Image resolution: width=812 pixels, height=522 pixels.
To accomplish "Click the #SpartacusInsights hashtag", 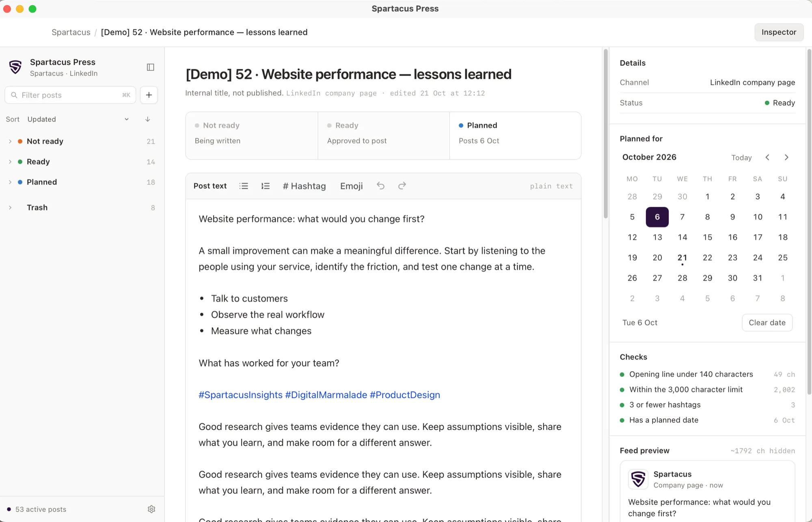I will tap(240, 395).
